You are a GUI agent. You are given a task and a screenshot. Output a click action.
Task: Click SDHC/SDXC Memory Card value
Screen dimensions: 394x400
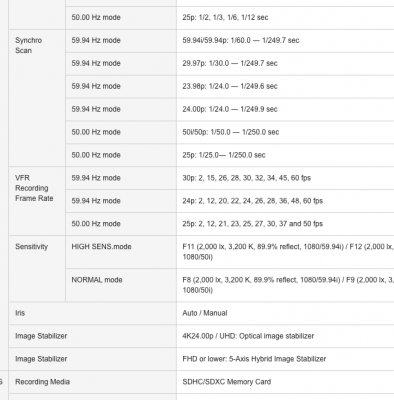tap(226, 382)
